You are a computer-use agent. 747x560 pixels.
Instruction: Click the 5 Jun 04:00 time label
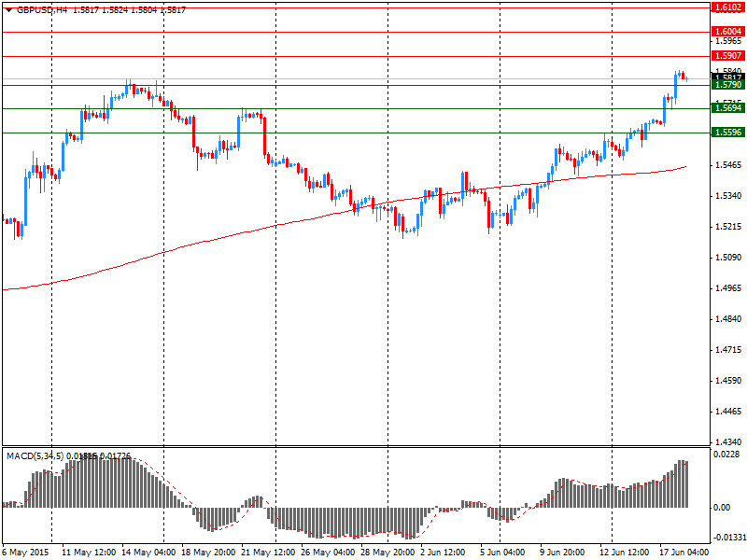coord(502,553)
